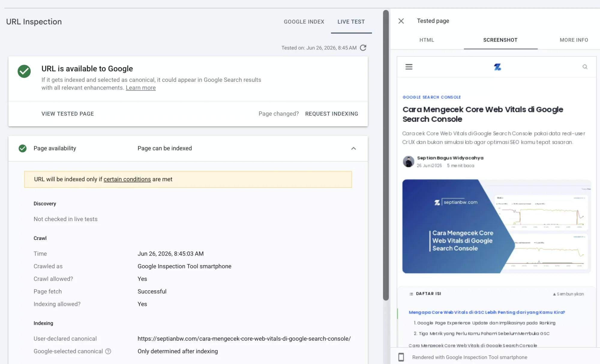Click the green check next to Page availability
Viewport: 600px width, 364px height.
coord(22,148)
